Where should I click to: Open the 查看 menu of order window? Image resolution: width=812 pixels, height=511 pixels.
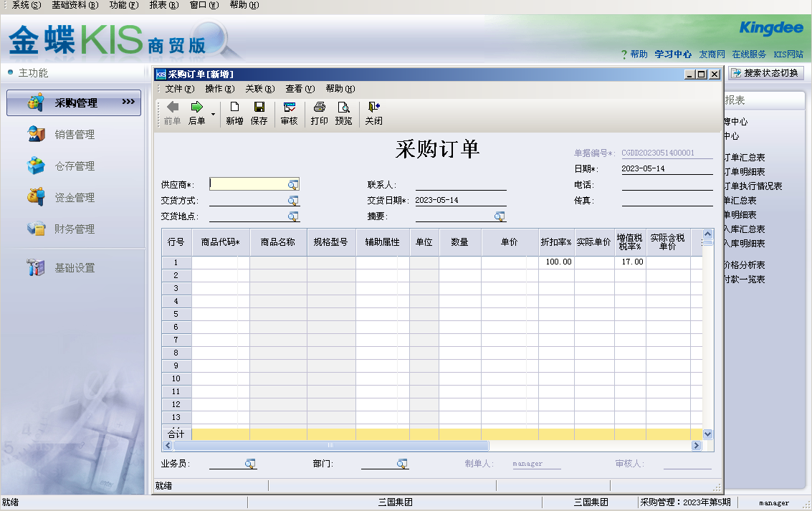pyautogui.click(x=300, y=89)
